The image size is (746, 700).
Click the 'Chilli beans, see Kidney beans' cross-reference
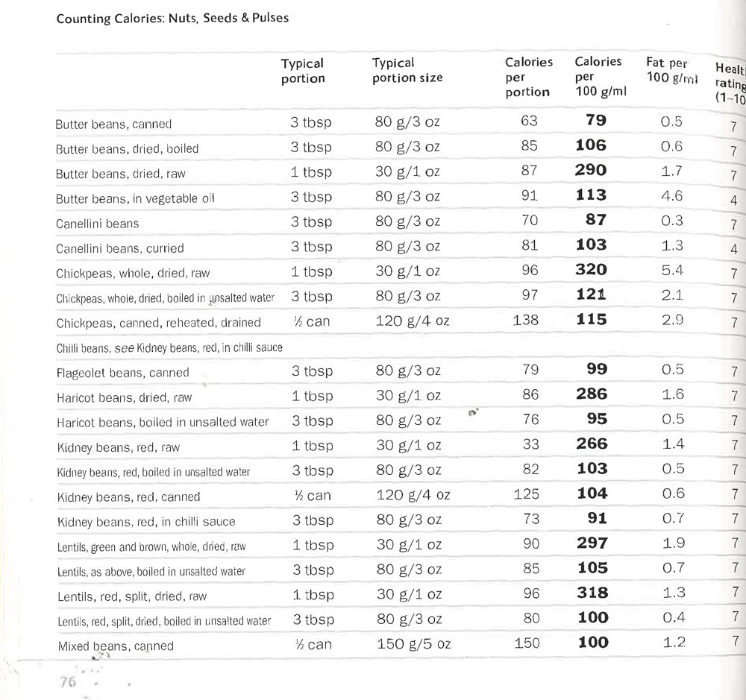tap(169, 348)
